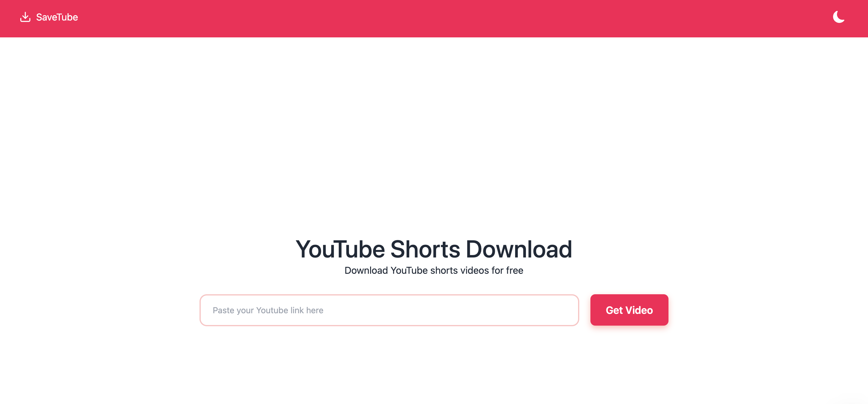This screenshot has width=868, height=404.
Task: Click the word YouTube in the title
Action: click(340, 249)
